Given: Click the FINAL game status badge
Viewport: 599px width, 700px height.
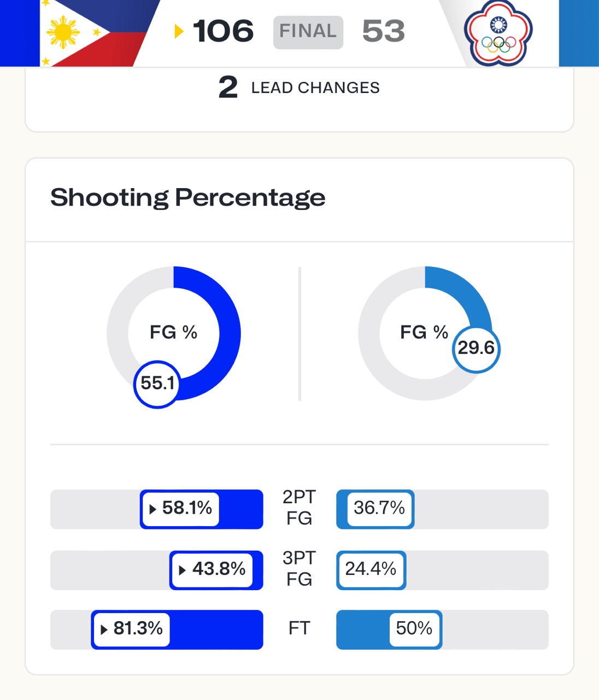Looking at the screenshot, I should point(308,32).
